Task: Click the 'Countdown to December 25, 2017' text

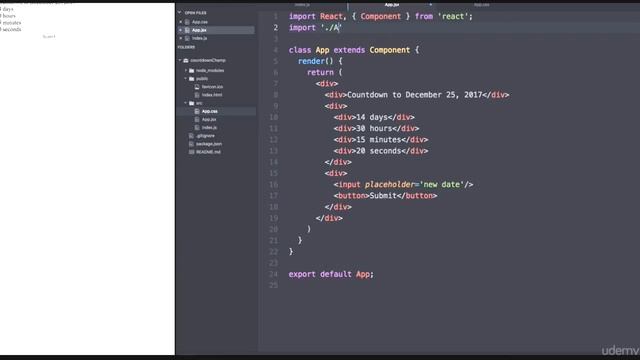Action: click(x=414, y=95)
